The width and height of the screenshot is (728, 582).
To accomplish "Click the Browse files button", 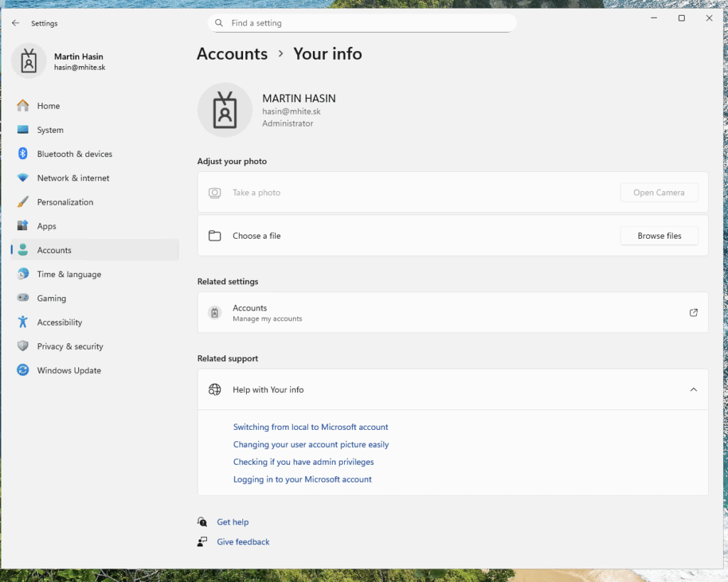I will [659, 236].
